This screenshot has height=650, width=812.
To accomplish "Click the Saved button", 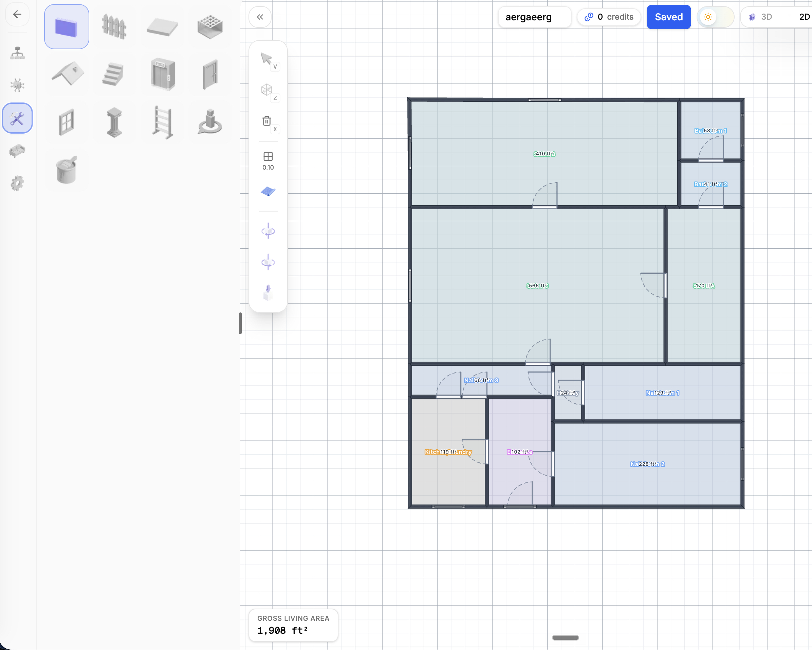I will pos(668,17).
